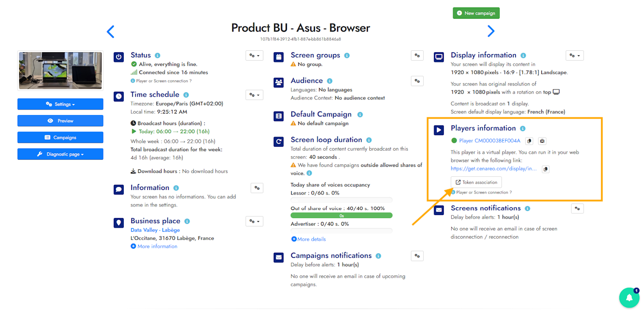Open Status gear dropdown menu

tap(254, 56)
